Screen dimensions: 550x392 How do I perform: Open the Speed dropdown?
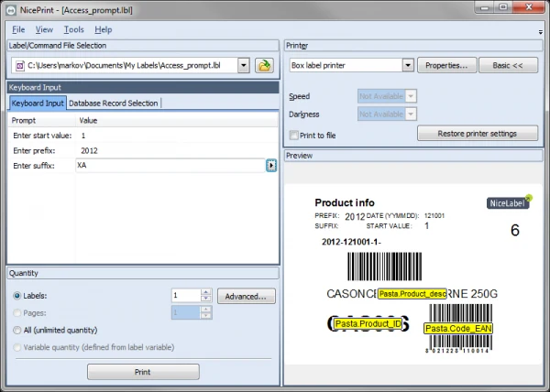click(411, 96)
